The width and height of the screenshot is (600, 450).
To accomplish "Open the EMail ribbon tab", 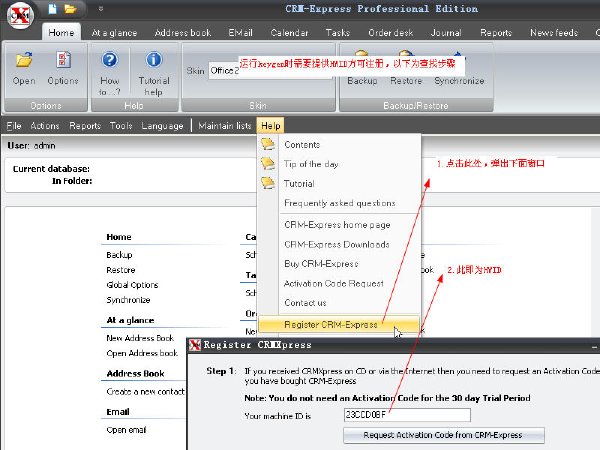I will pos(240,33).
